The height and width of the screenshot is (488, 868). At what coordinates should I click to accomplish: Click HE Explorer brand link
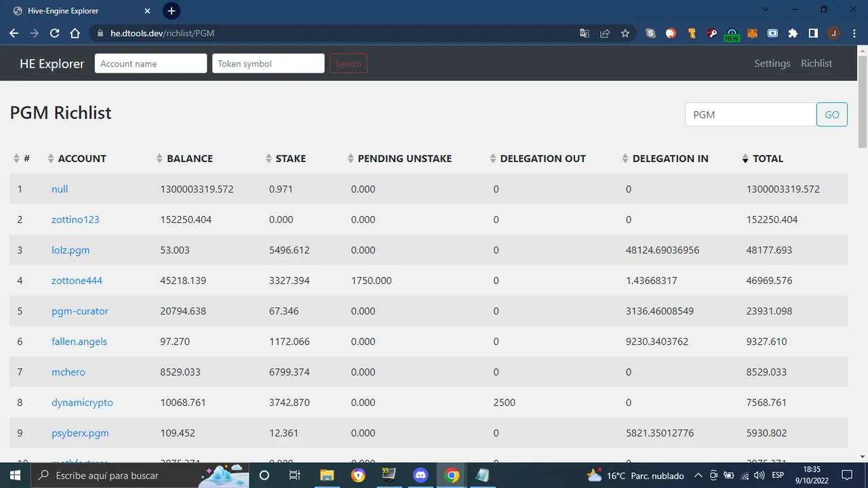[52, 64]
